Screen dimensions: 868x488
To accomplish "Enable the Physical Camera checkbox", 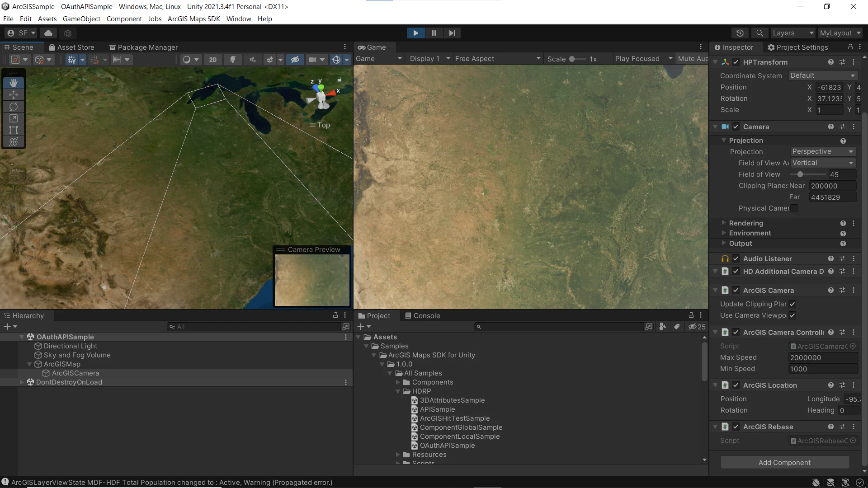I will click(794, 208).
